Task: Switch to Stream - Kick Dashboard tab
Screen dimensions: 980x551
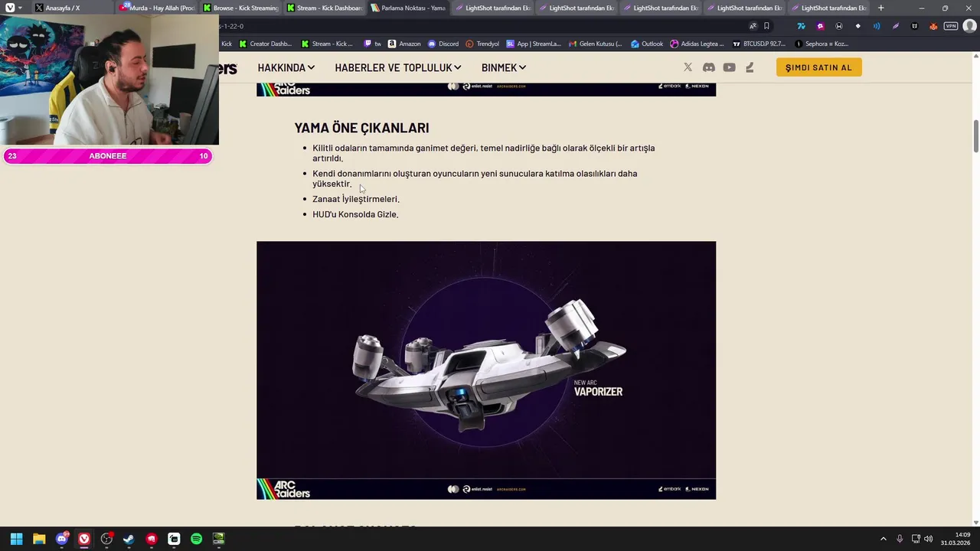Action: (325, 8)
